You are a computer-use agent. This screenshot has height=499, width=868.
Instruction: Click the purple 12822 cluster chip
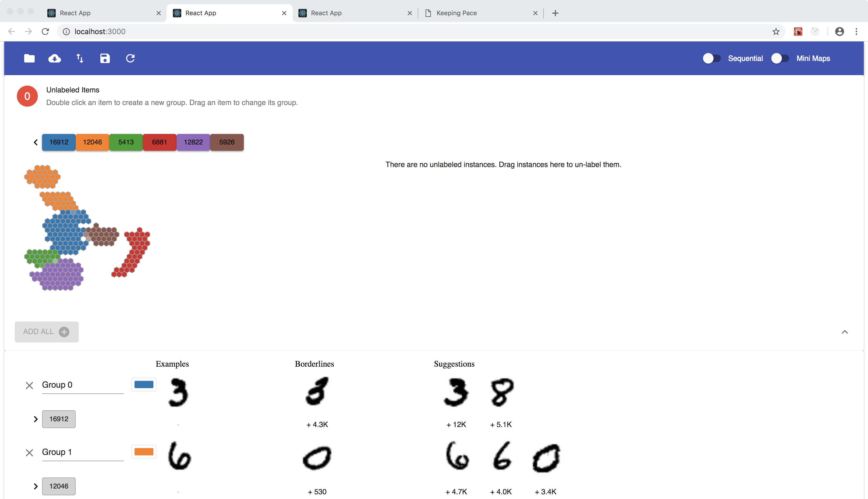[193, 142]
